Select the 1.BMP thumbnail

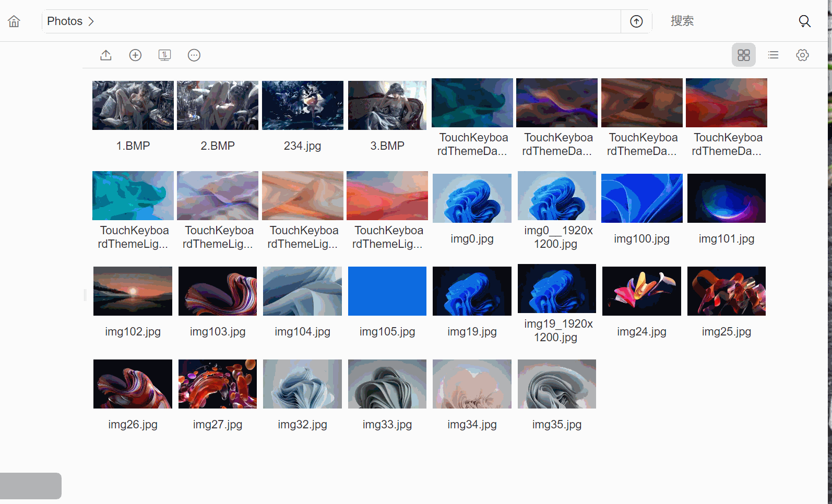click(x=133, y=105)
